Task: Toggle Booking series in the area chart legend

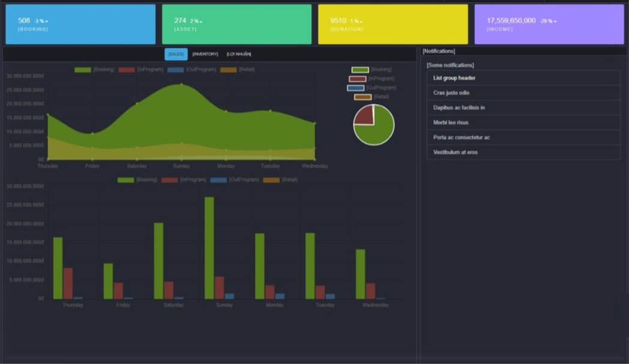Action: pyautogui.click(x=94, y=70)
